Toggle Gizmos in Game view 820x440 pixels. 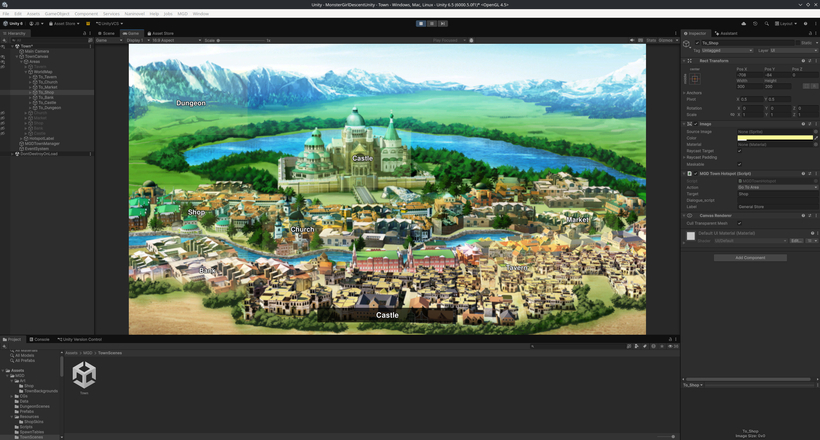click(666, 40)
